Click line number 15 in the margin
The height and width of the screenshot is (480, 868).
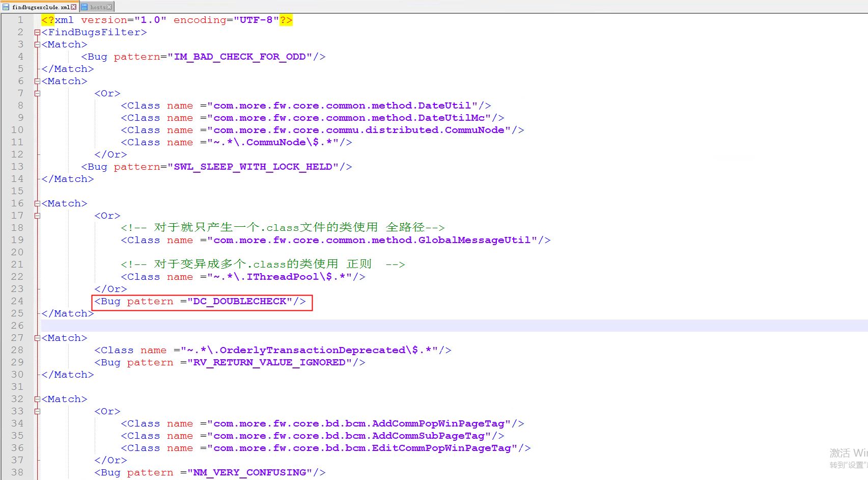tap(17, 191)
